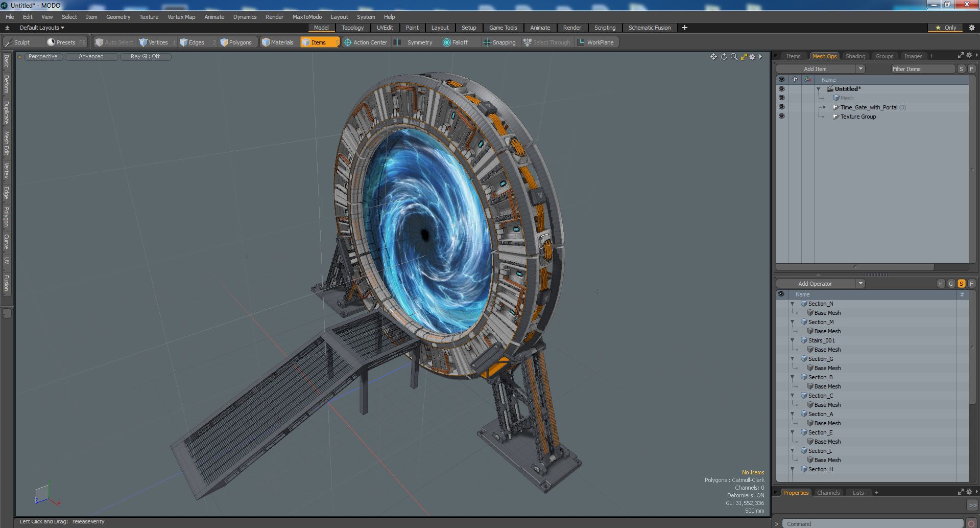Toggle Symmetry on or off
The image size is (980, 528).
coord(415,42)
